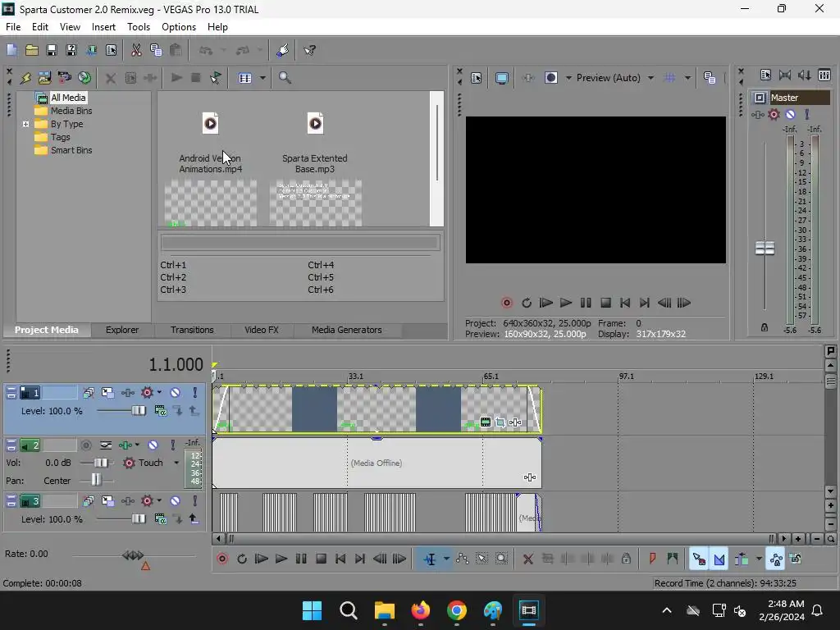
Task: Click the Get Media from Web globe icon
Action: point(84,78)
